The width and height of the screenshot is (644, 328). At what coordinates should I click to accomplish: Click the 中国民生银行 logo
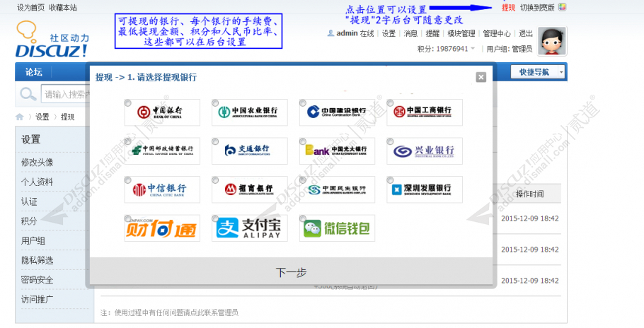pyautogui.click(x=337, y=189)
